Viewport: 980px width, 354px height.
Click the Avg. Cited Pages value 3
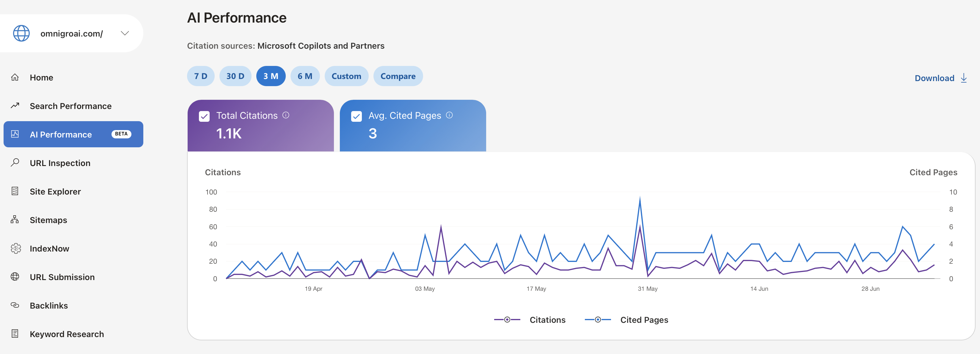373,133
